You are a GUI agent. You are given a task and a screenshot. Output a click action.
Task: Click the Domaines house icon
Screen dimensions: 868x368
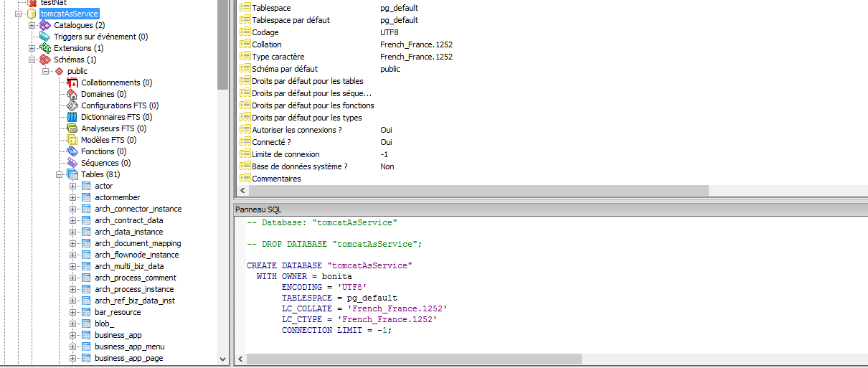click(72, 94)
